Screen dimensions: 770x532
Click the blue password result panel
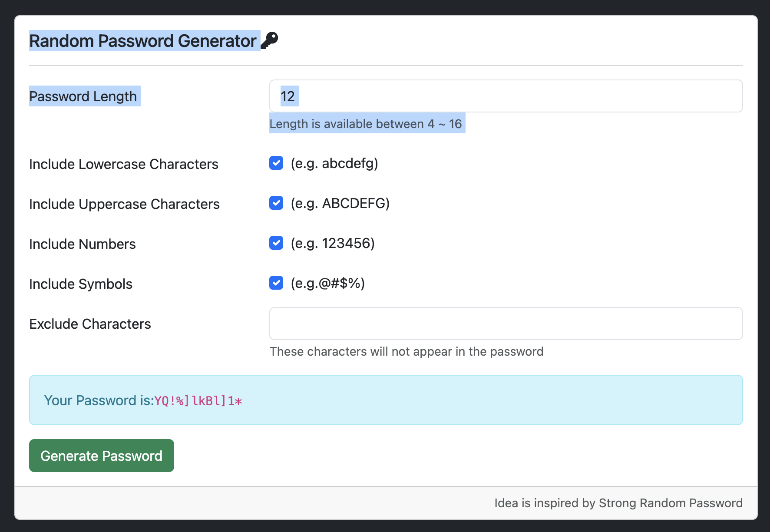tap(386, 400)
